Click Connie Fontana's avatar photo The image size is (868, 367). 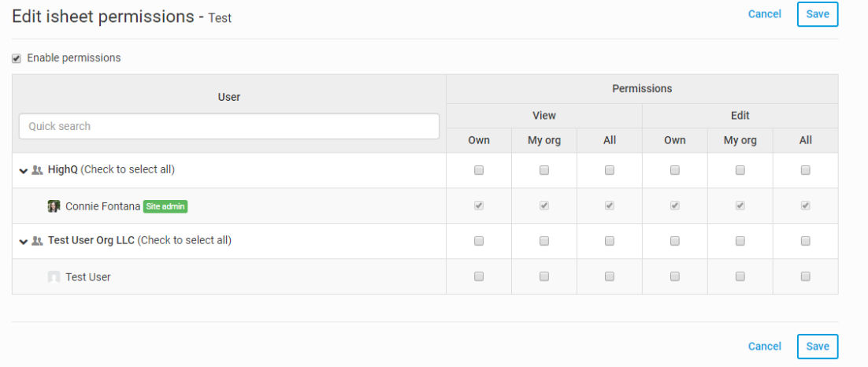(x=54, y=206)
